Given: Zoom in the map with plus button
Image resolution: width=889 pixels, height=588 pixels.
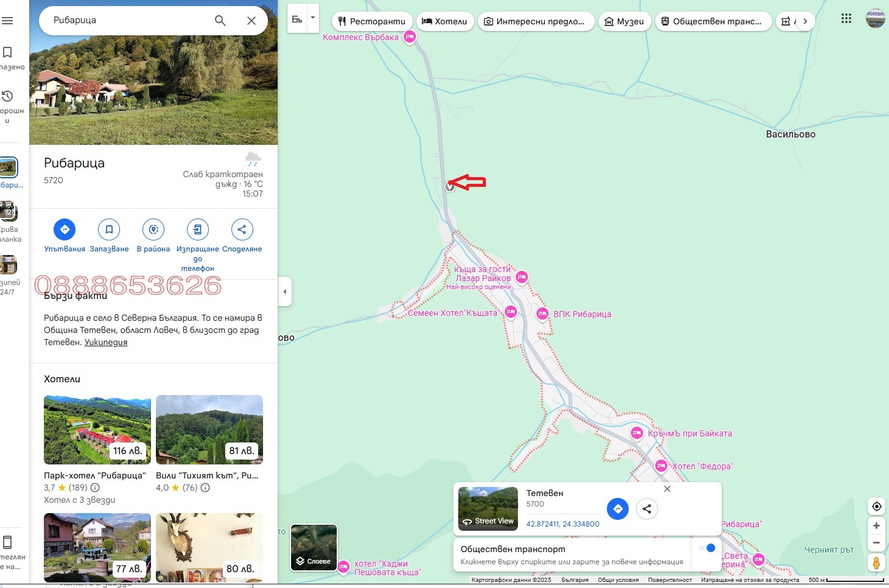Looking at the screenshot, I should pos(876,526).
